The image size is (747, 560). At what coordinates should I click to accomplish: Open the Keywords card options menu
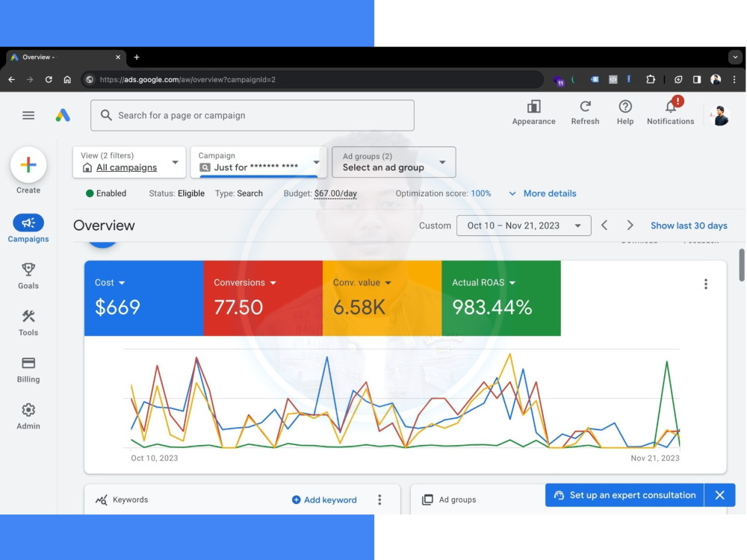pos(379,500)
